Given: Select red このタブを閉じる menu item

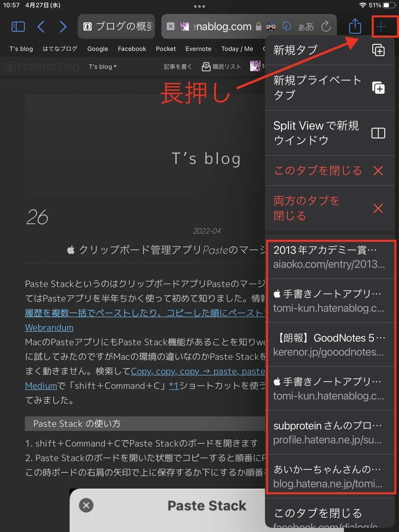Looking at the screenshot, I should [x=330, y=171].
